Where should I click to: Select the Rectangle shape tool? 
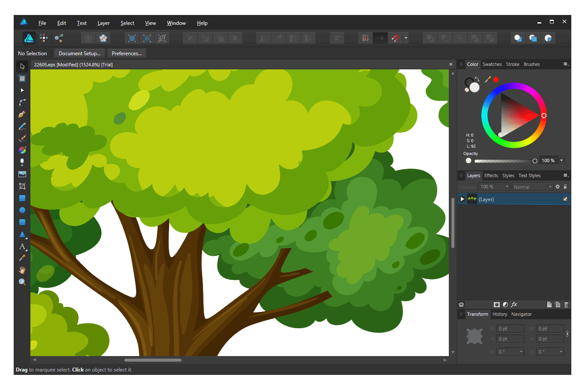click(x=22, y=198)
